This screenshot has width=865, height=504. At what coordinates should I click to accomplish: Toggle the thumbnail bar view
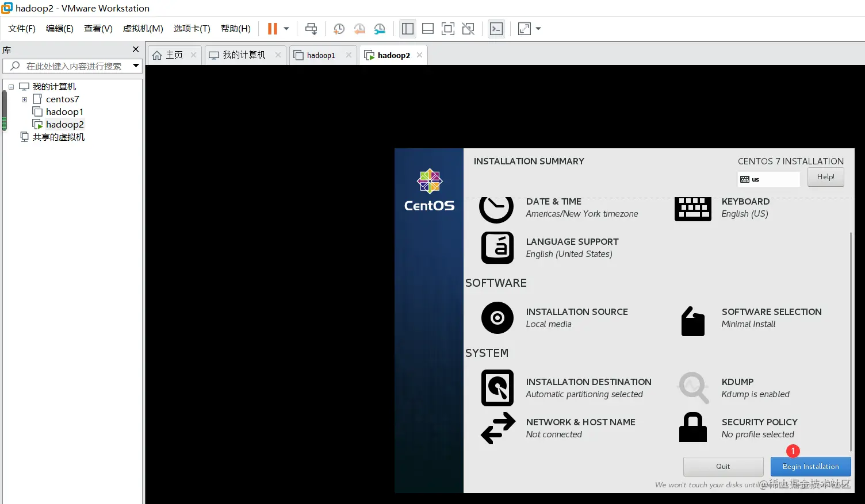(x=428, y=29)
